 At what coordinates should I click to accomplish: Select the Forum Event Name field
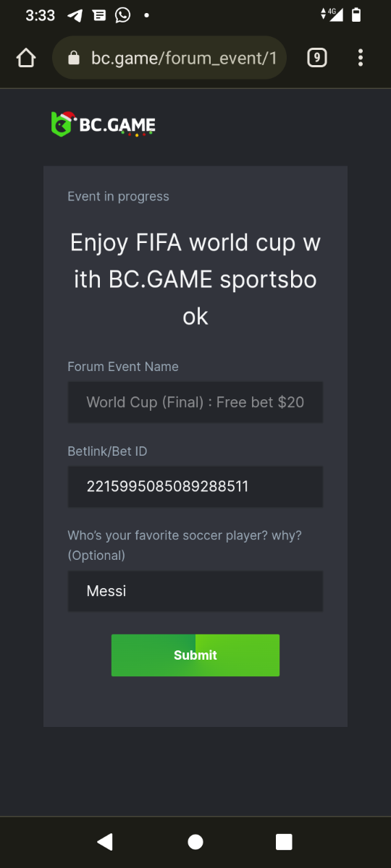(x=195, y=402)
